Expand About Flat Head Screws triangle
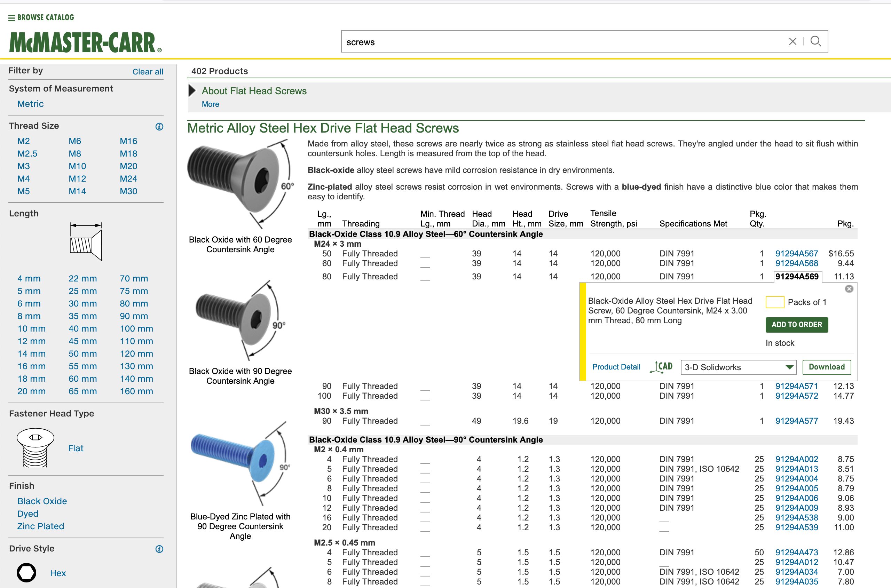 pyautogui.click(x=192, y=90)
